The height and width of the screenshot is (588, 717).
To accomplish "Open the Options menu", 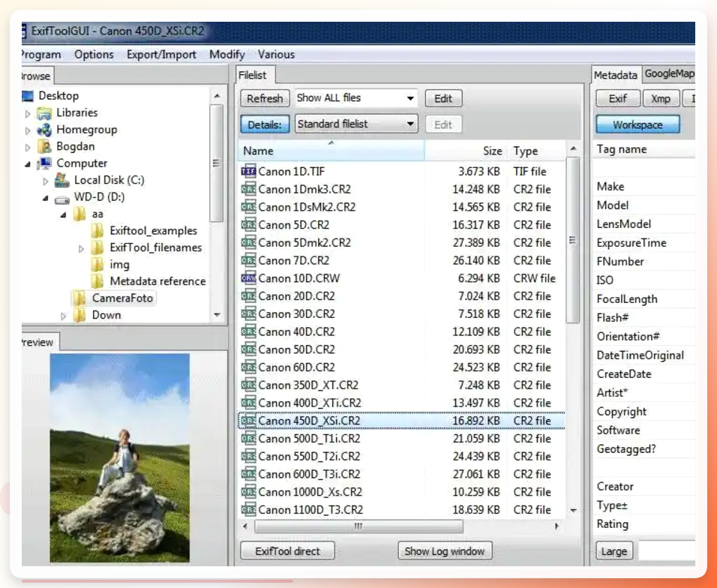I will [x=94, y=55].
